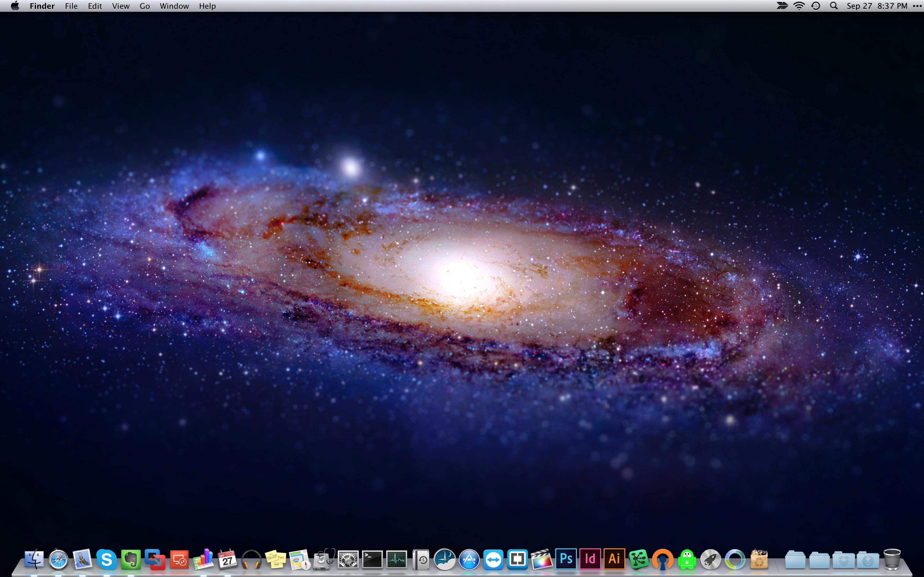Open Evernote elephant icon
The height and width of the screenshot is (577, 924).
[131, 559]
